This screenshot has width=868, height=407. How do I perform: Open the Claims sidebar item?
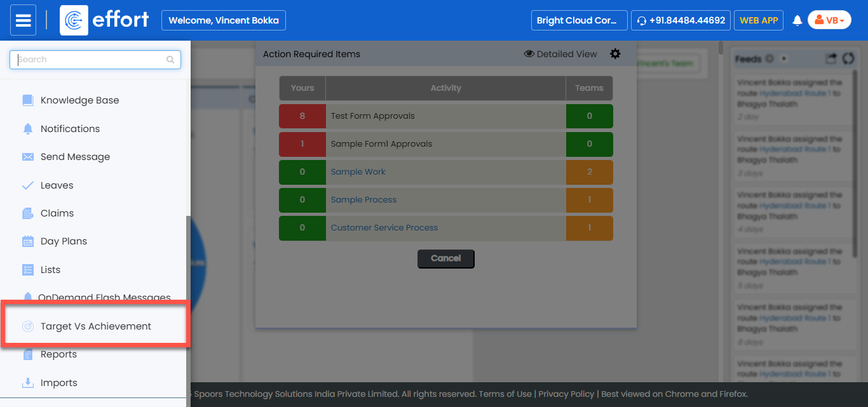[x=57, y=213]
